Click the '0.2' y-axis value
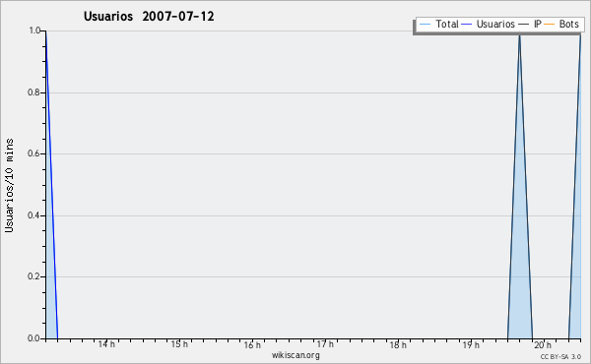The image size is (591, 364). tap(33, 276)
